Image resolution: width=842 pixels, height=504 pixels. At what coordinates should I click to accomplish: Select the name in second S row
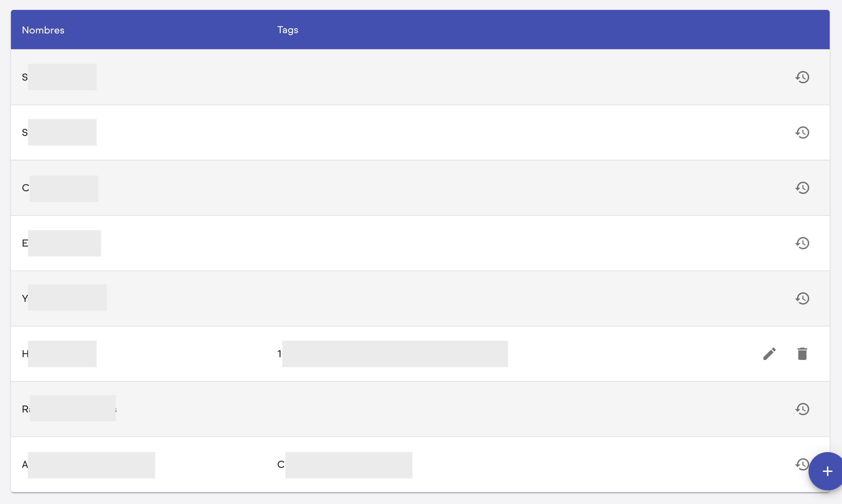[59, 132]
